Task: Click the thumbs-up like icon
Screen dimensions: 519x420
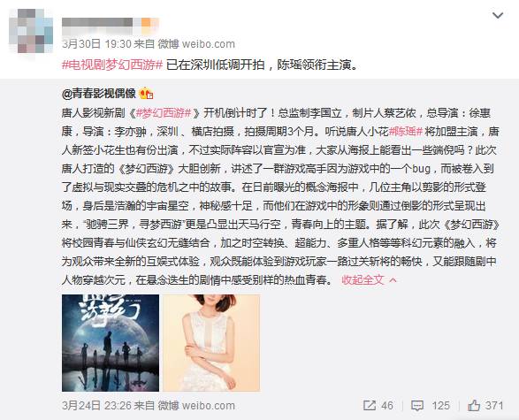Action: tap(474, 405)
